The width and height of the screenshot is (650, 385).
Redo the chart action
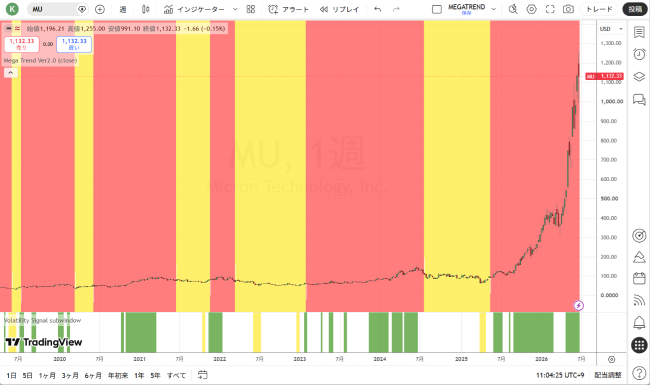point(396,9)
